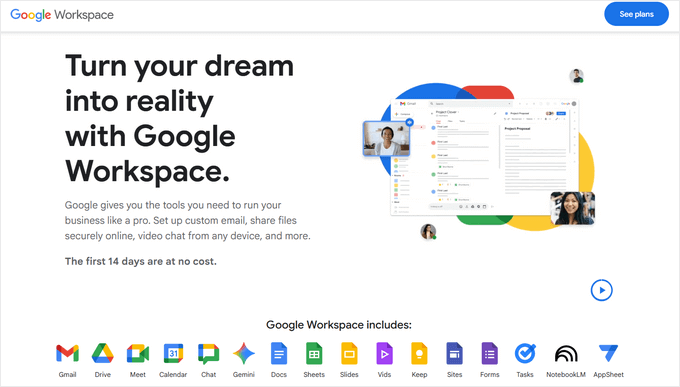The width and height of the screenshot is (680, 387).
Task: Click the 'Turn your dream into reality' headline
Action: click(x=180, y=118)
